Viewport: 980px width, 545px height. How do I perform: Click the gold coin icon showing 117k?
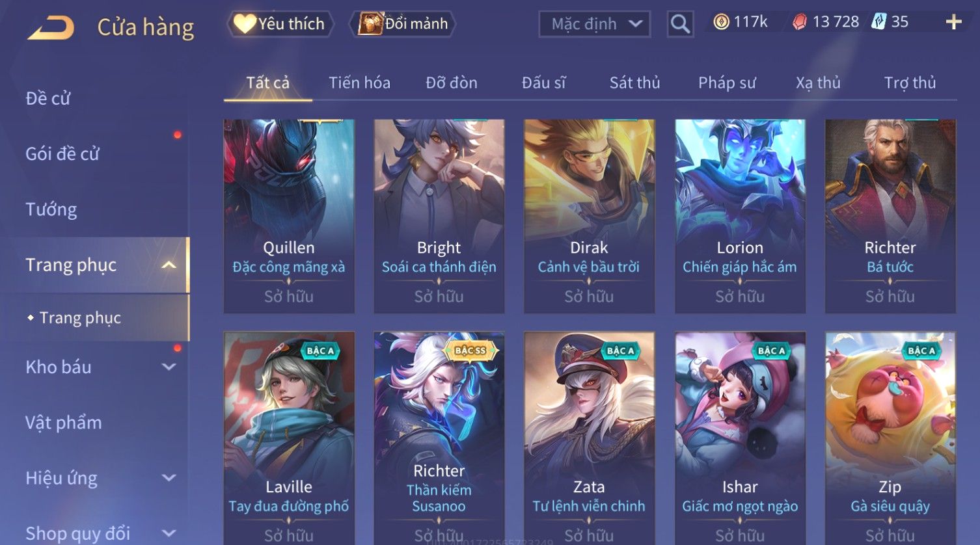click(x=721, y=22)
